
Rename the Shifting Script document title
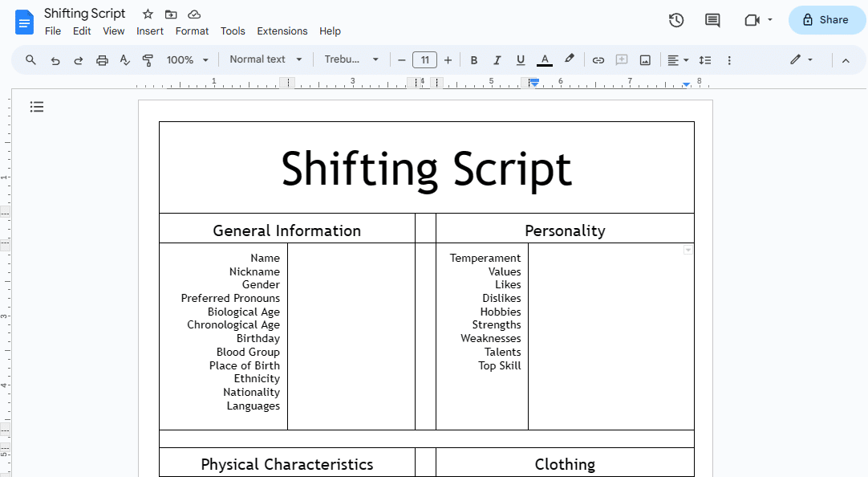85,14
